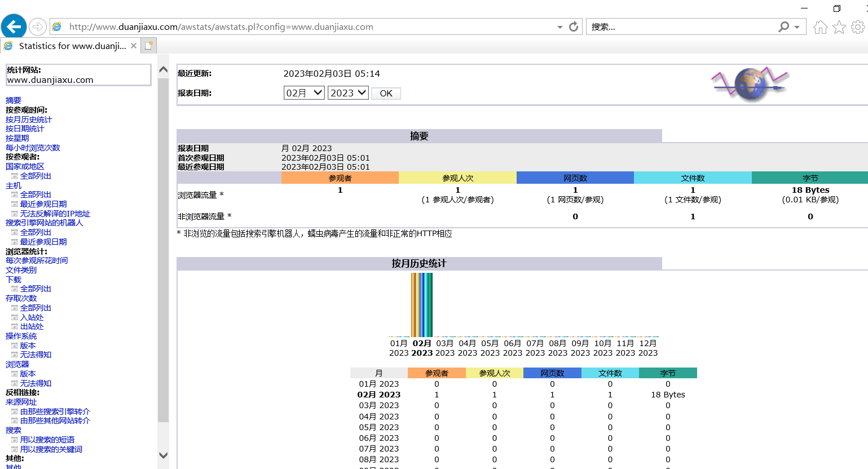Viewport: 868px width, 469px height.
Task: Open 无法反解译的IP地址 link
Action: (55, 214)
